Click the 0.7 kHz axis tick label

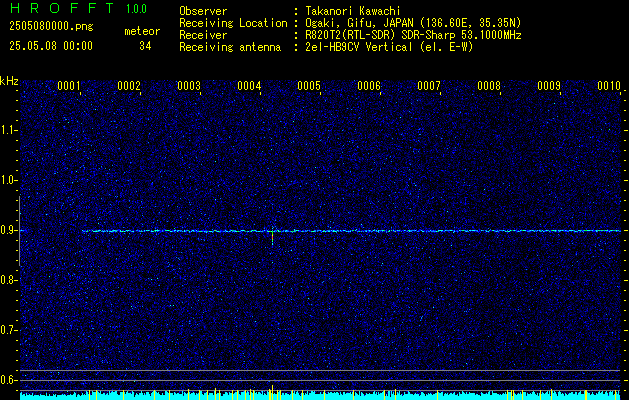coord(8,330)
